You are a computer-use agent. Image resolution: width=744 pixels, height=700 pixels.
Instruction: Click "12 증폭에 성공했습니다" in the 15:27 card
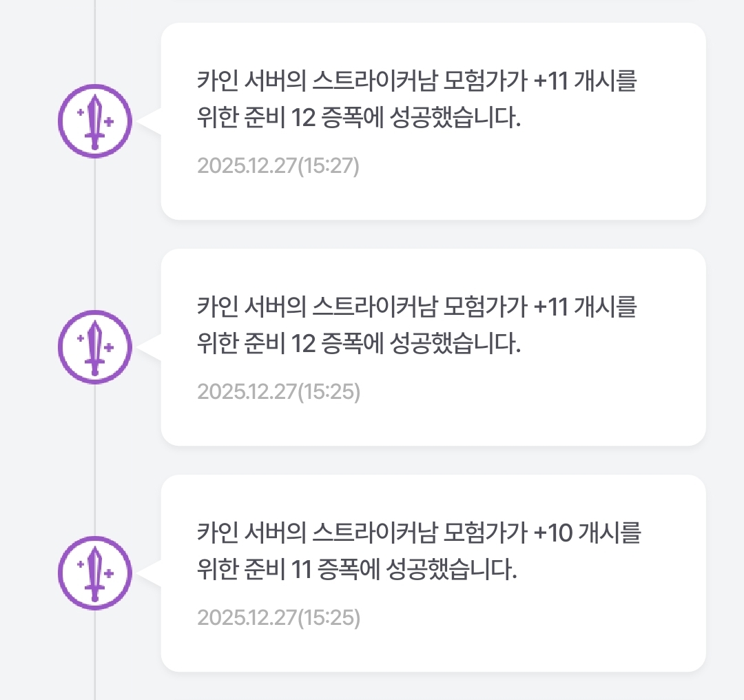click(406, 120)
